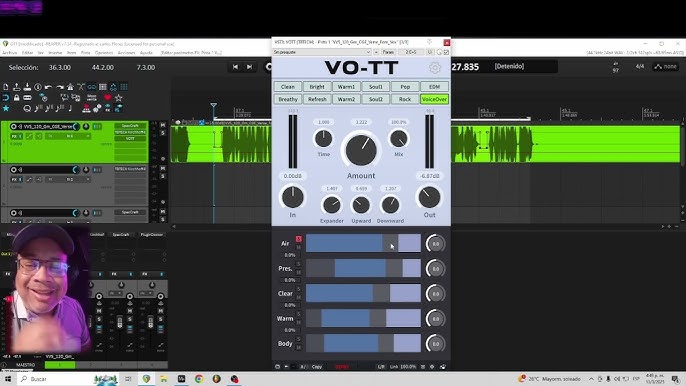Click the outlined star toolbar icon

coord(119,98)
